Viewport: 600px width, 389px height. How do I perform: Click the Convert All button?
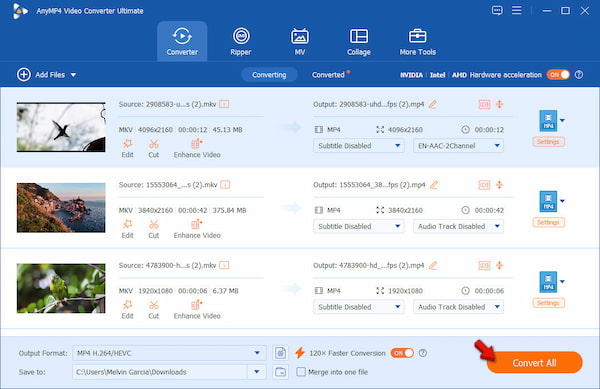535,363
